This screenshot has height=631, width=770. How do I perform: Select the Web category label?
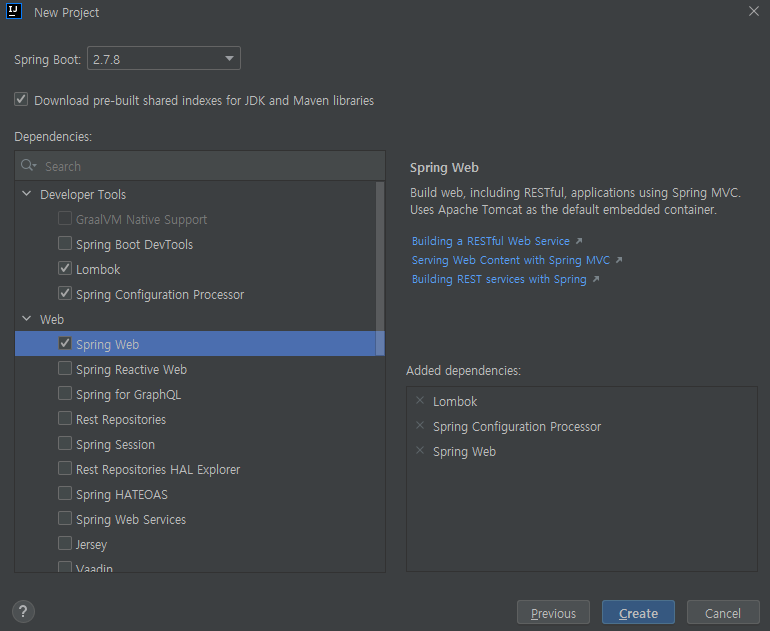tap(52, 320)
